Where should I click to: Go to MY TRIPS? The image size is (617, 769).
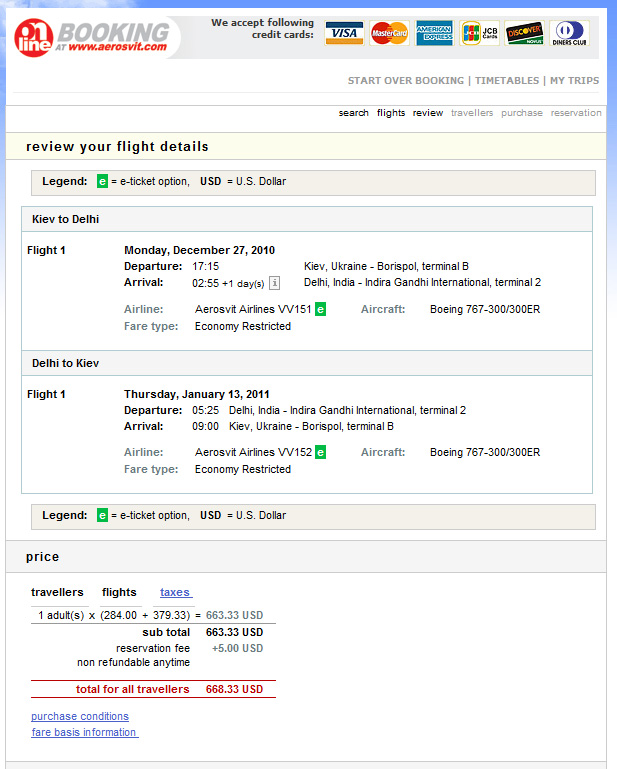[x=574, y=81]
